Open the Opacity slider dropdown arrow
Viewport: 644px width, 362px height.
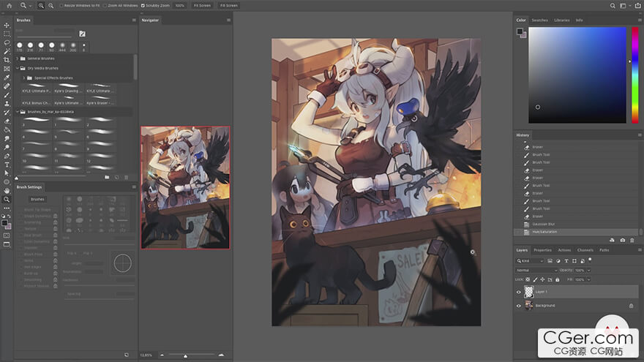click(588, 270)
